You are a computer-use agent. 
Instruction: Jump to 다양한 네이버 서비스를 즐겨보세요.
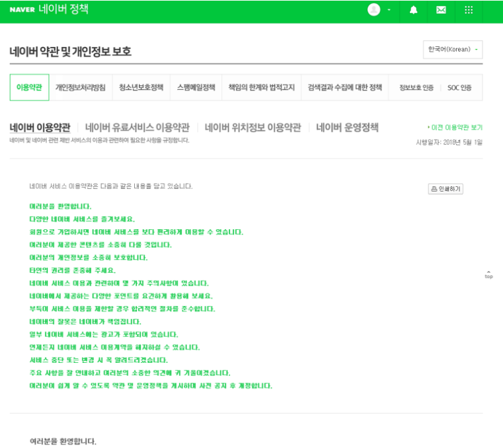click(x=82, y=219)
